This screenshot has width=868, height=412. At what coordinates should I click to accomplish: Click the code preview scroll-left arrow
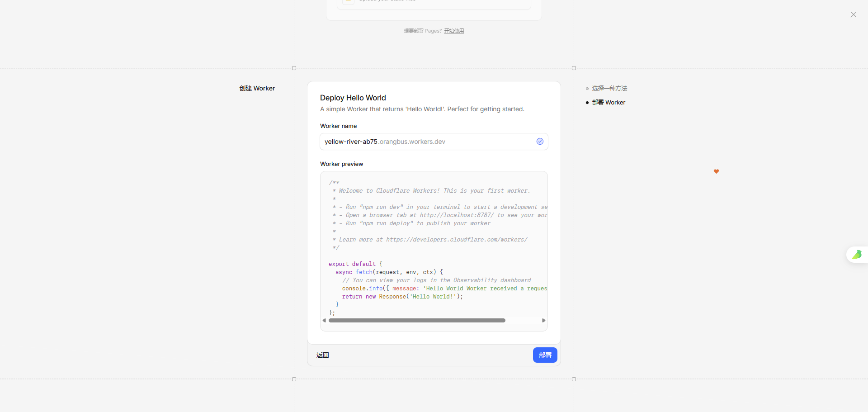point(324,320)
